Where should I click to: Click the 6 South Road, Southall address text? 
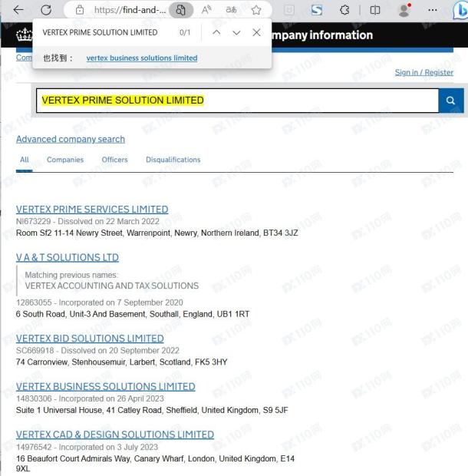[x=133, y=314]
